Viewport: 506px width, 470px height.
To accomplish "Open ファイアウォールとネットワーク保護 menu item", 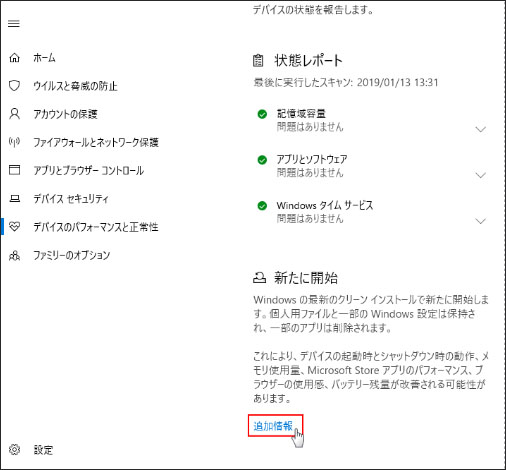I will 96,142.
